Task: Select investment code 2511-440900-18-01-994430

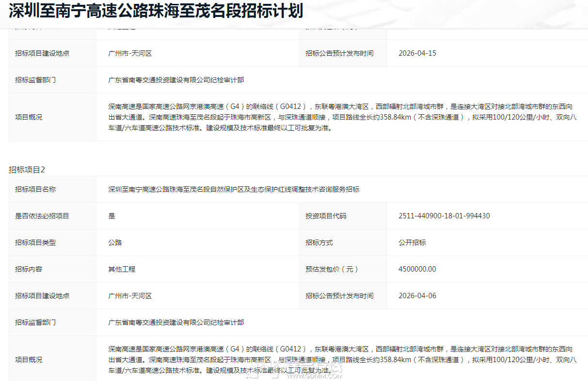Action: (444, 216)
